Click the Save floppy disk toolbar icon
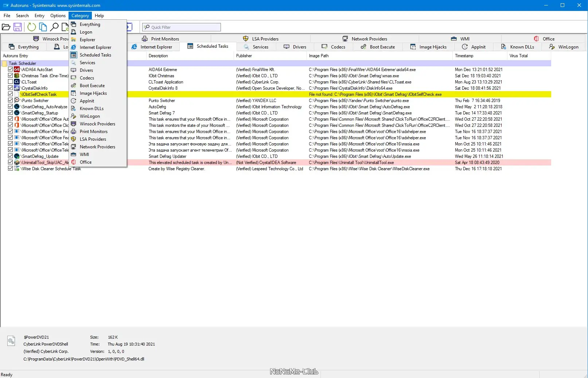This screenshot has height=378, width=588. (x=17, y=27)
